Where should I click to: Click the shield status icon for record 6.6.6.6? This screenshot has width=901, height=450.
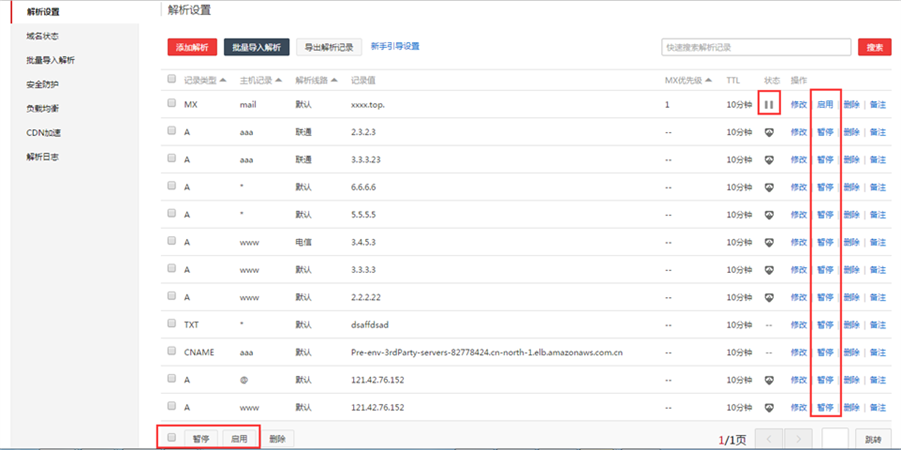tap(769, 187)
